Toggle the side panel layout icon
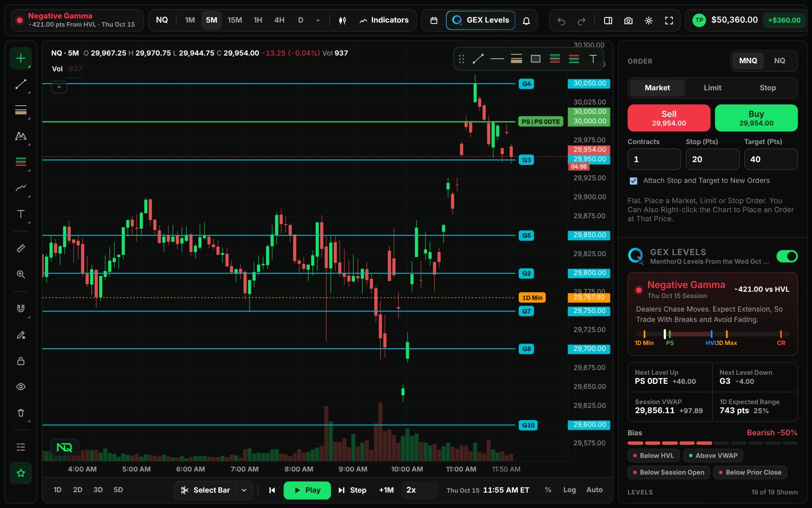Viewport: 812px width, 508px height. [608, 21]
